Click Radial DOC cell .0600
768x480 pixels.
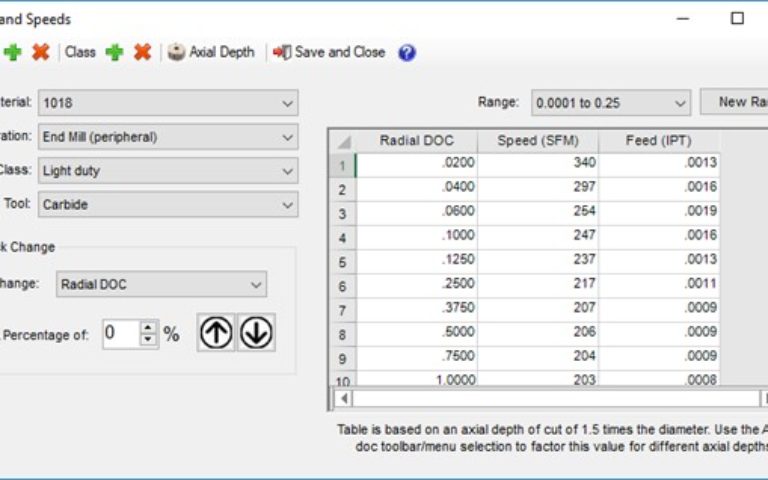pyautogui.click(x=417, y=214)
